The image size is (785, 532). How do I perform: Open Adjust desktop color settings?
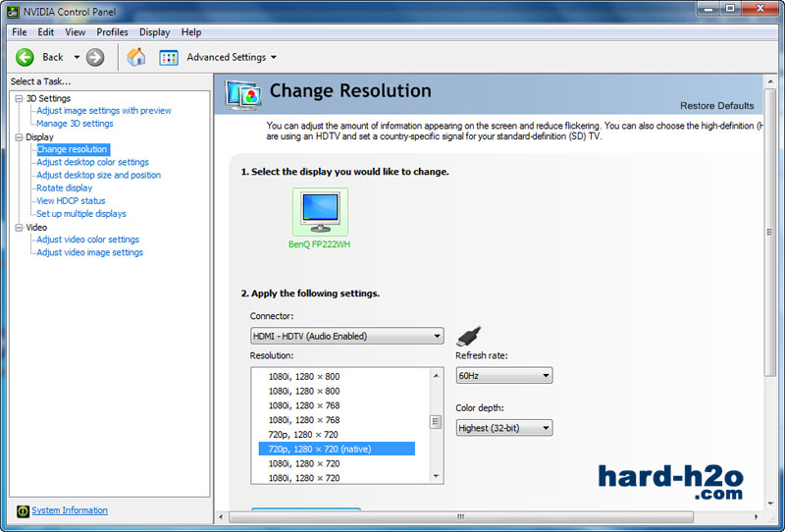click(x=92, y=162)
